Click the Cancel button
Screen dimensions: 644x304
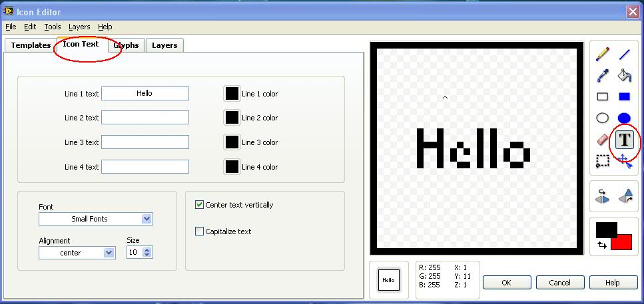coord(560,283)
